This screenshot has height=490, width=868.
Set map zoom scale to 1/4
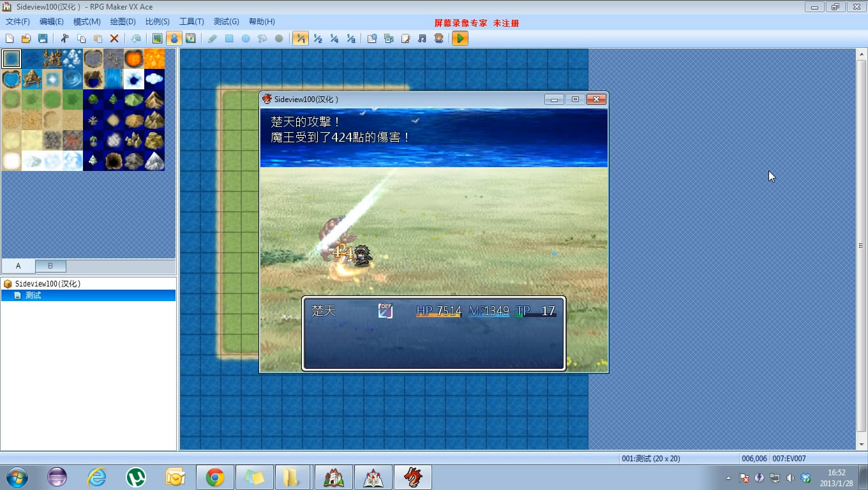(334, 38)
